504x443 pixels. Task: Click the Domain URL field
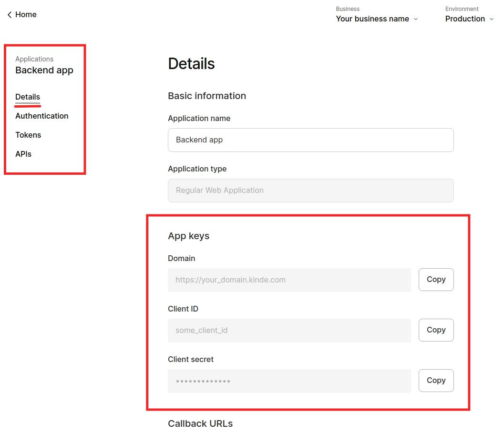(289, 280)
